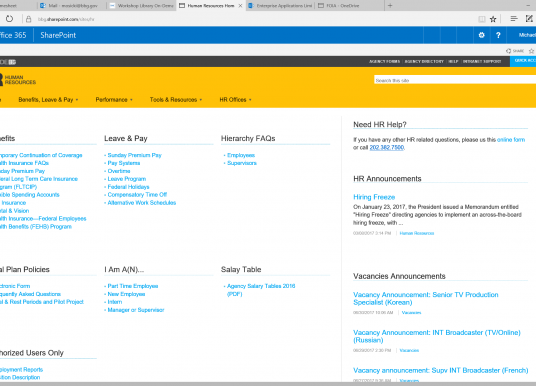Click the browser refresh icon
The height and width of the screenshot is (386, 536).
coord(9,19)
